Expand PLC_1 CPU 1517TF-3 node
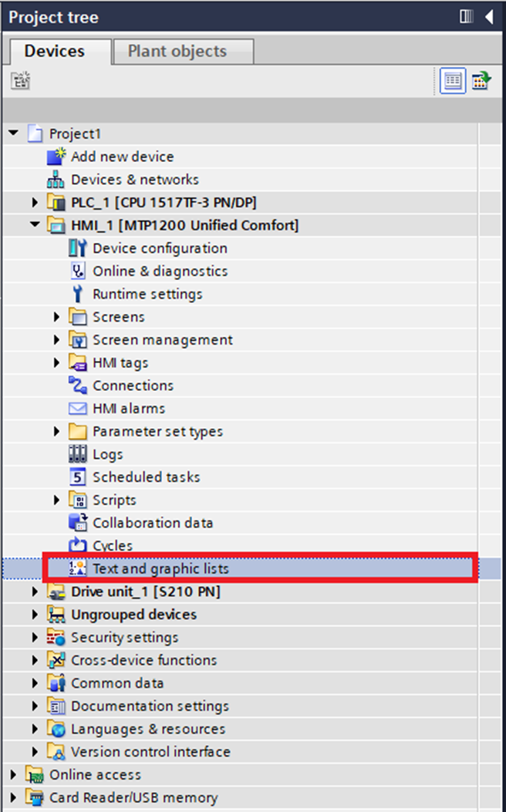 35,202
